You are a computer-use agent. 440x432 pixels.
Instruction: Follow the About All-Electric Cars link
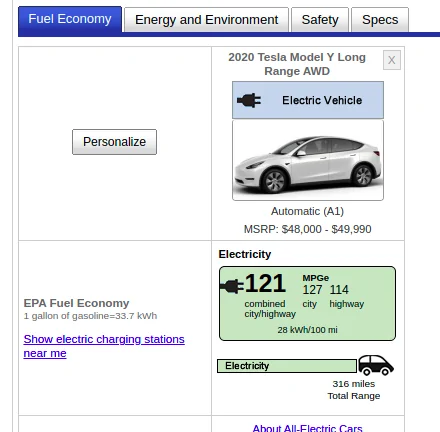tap(307, 428)
